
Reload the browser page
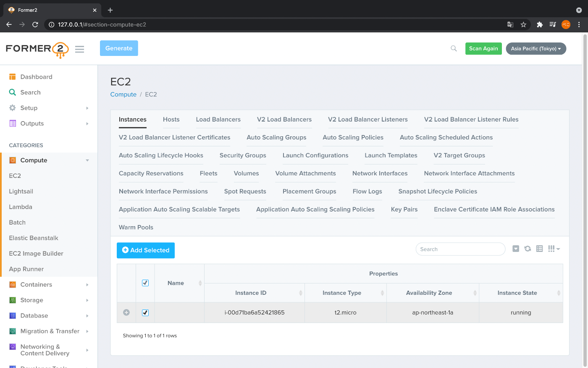[x=35, y=24]
